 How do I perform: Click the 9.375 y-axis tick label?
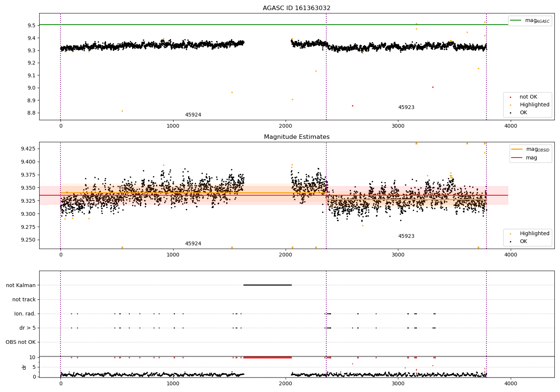[28, 175]
